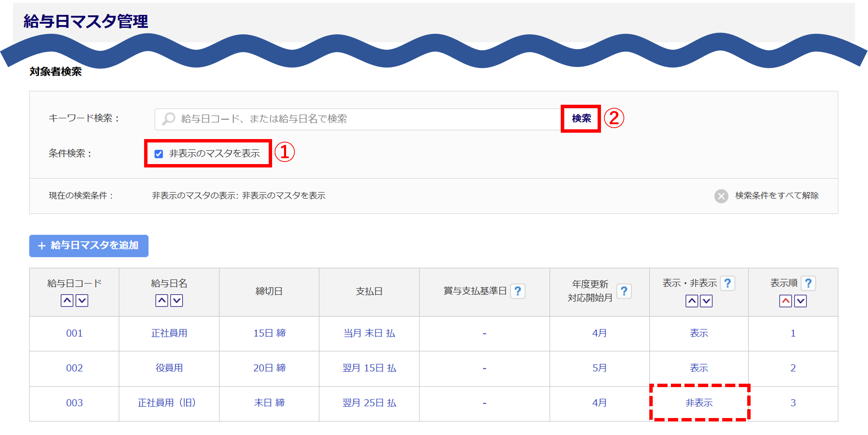868x435 pixels.
Task: Click descending sort arrow for 給与日コード
Action: click(82, 301)
